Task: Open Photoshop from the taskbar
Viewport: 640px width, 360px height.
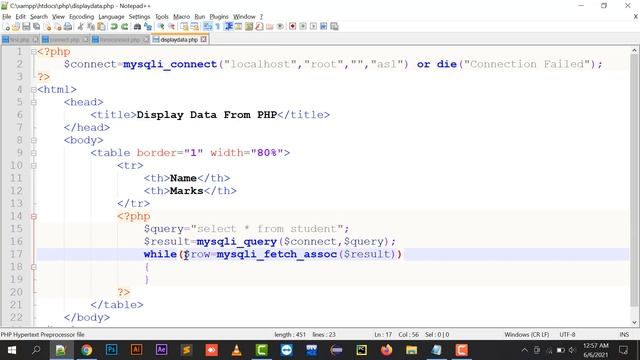Action: pyautogui.click(x=111, y=350)
